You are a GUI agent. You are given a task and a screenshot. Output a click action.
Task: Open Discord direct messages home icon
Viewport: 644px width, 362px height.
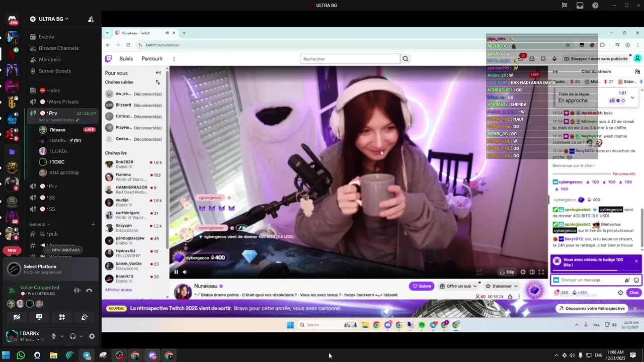point(13,20)
